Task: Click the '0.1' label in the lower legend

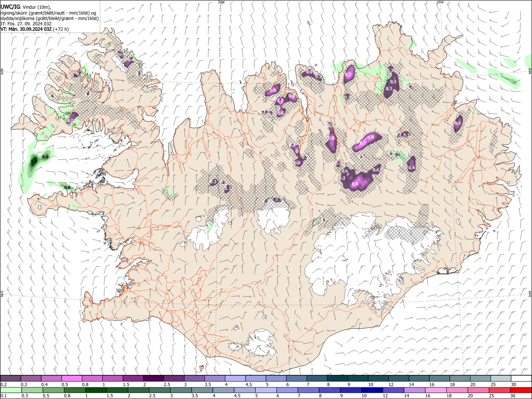Action: click(3, 396)
